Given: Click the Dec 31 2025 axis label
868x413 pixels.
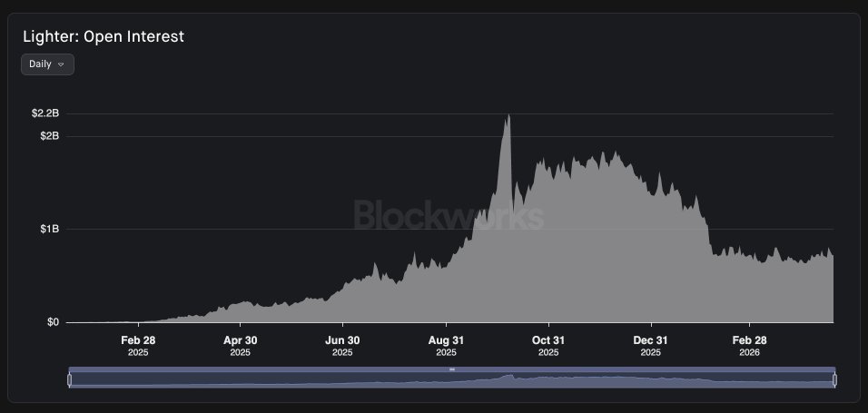Looking at the screenshot, I should [x=651, y=346].
